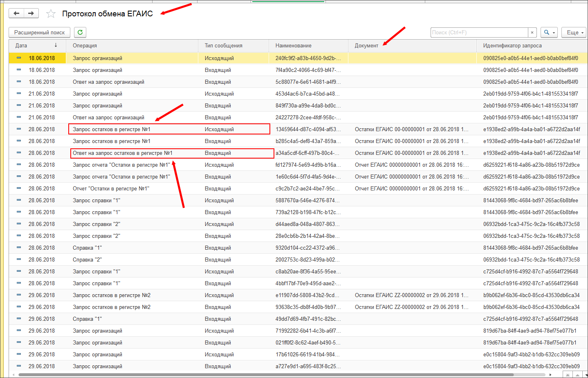
Task: Select the Остатки ЕГАИС ZZ-00000002 document in e11907dd row
Action: point(412,295)
